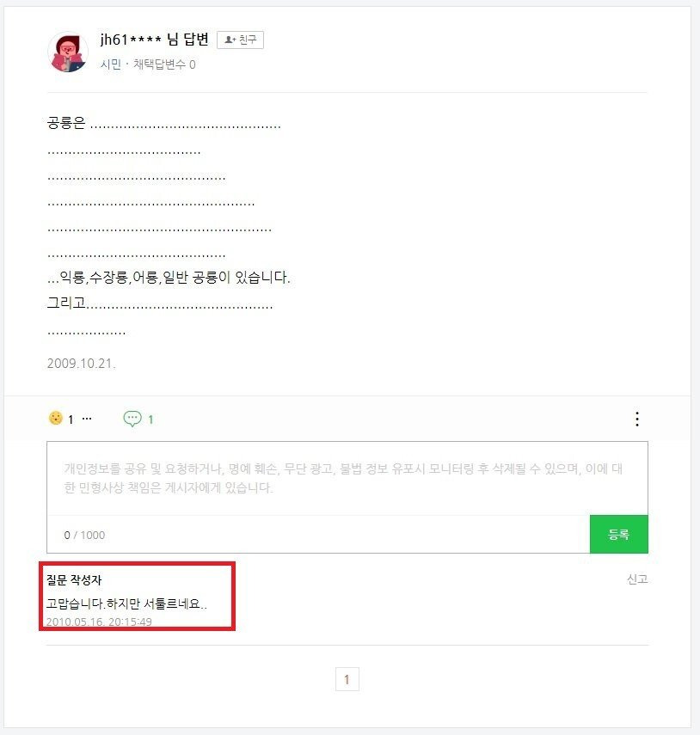Click the answer date 2009.10.21.
This screenshot has height=735, width=700.
81,363
